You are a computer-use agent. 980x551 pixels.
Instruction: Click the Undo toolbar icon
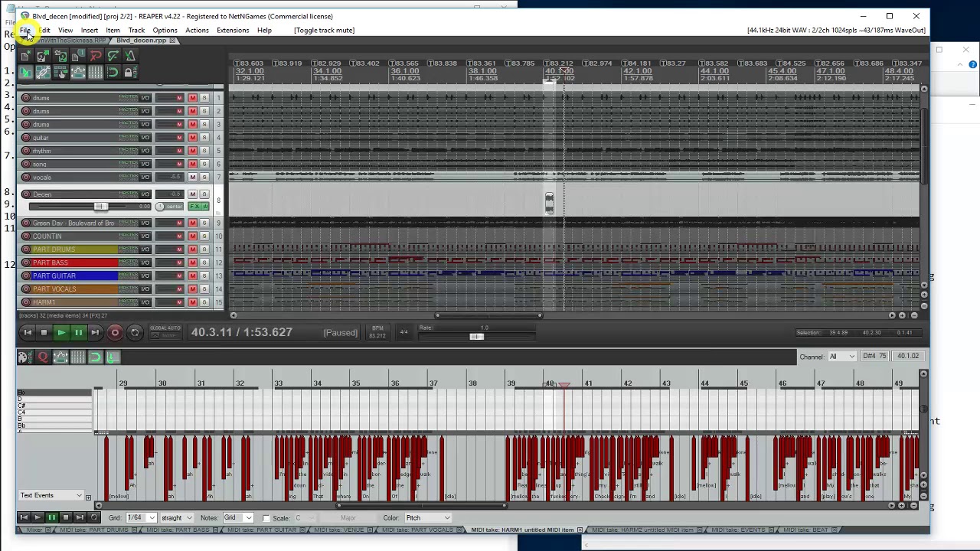point(95,56)
